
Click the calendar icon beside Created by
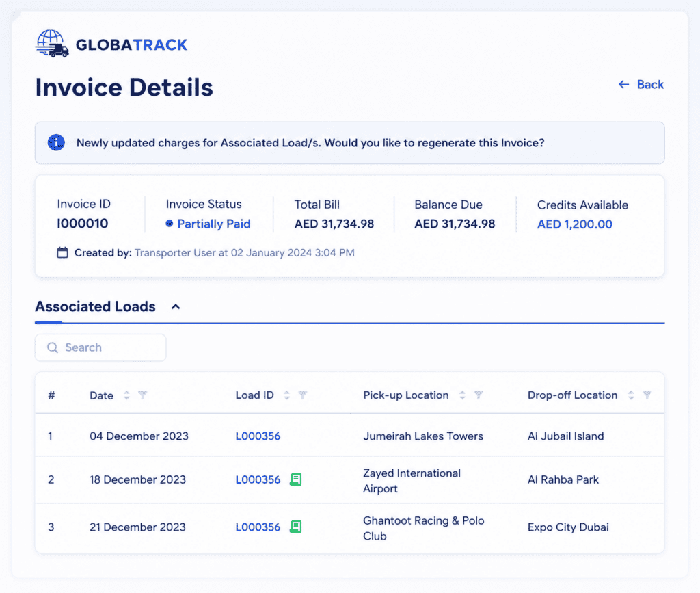click(x=62, y=253)
